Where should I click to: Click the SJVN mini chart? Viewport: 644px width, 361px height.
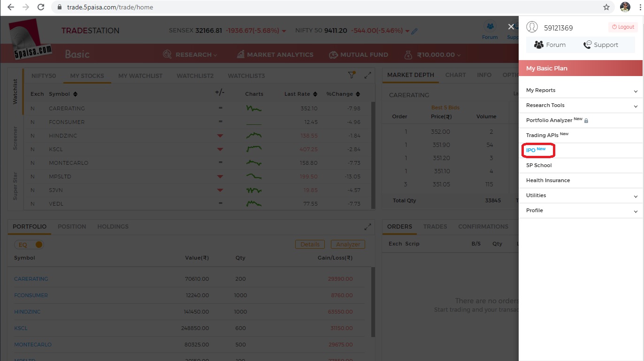click(x=254, y=190)
